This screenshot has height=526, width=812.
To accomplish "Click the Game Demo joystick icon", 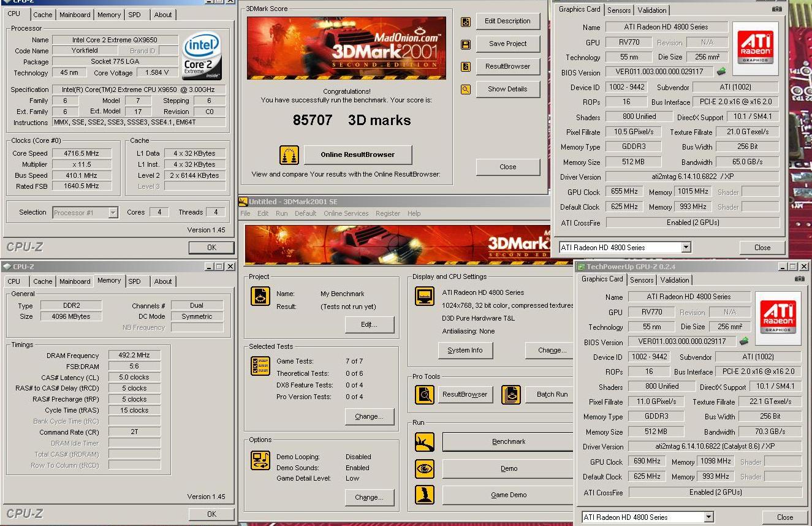I will (x=424, y=495).
